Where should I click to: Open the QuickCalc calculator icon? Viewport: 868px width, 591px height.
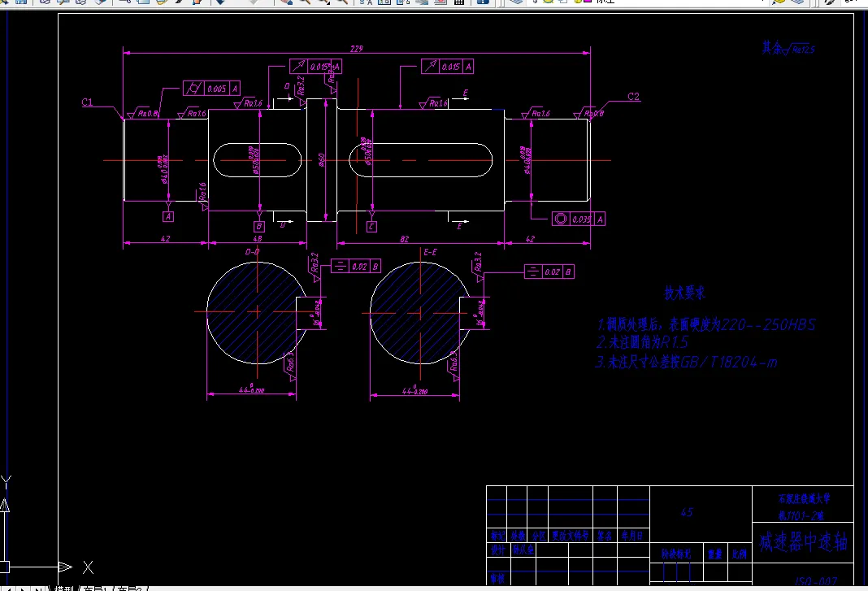point(459,2)
